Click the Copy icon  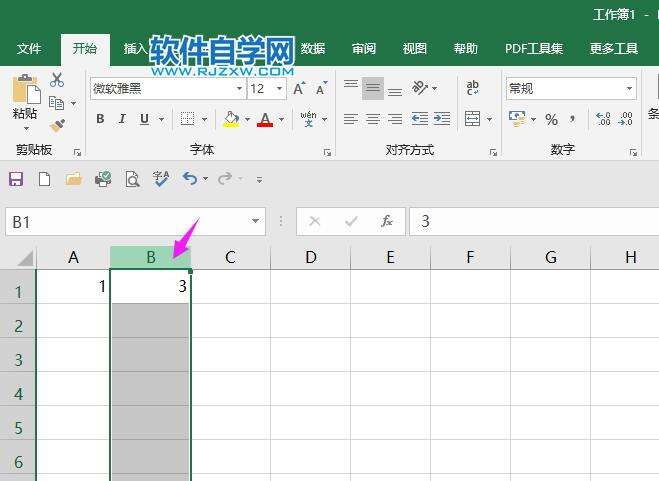[56, 103]
